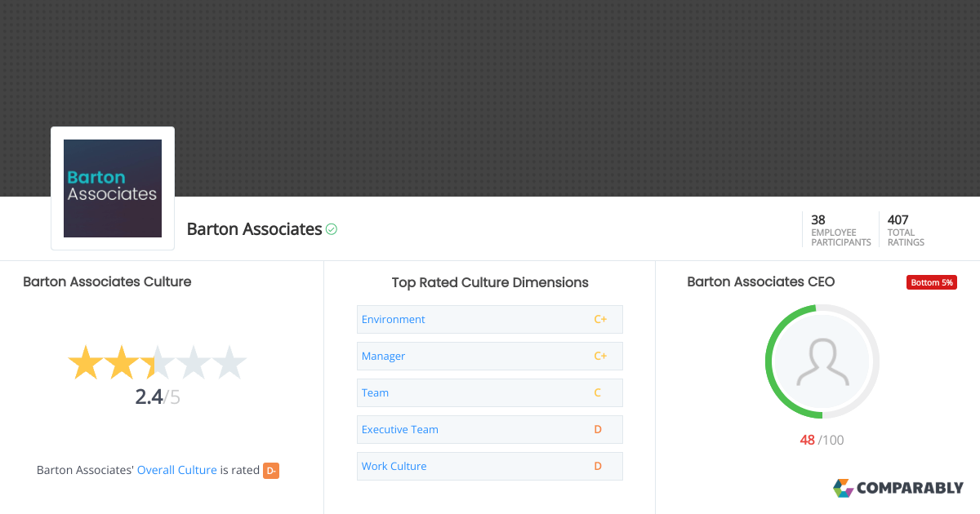Click the Top Rated Culture Dimensions heading
The height and width of the screenshot is (514, 980).
(x=490, y=282)
